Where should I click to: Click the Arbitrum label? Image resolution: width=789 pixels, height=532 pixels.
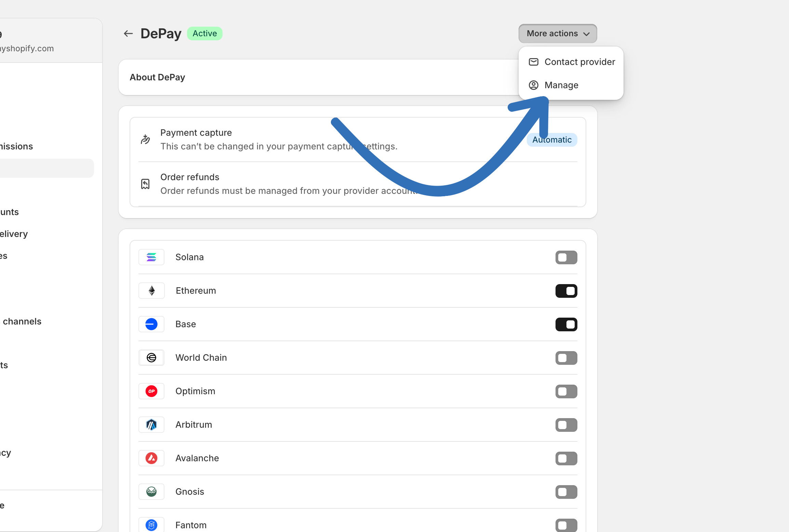click(x=194, y=425)
